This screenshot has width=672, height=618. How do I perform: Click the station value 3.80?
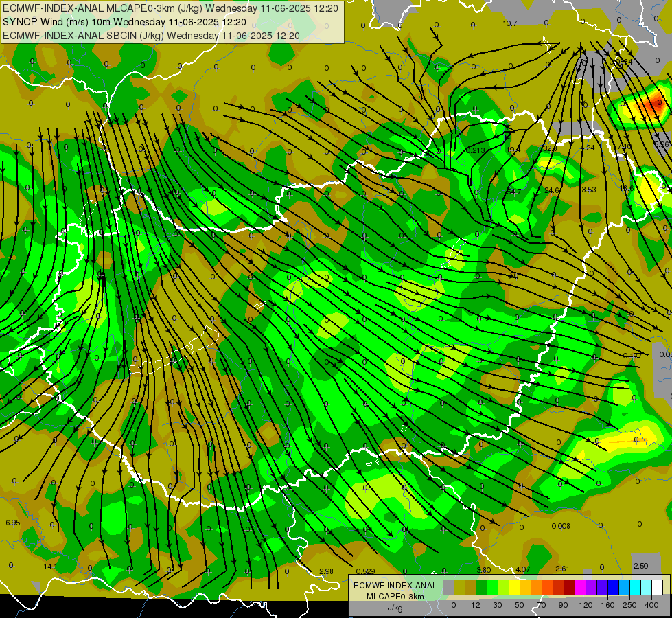484,570
